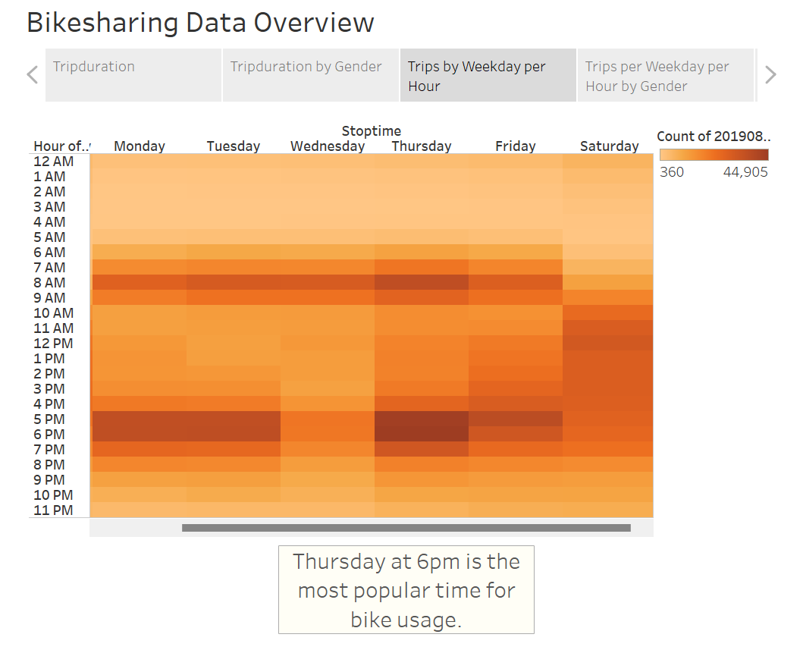Click the Wednesday column header
The image size is (803, 672).
tap(328, 146)
